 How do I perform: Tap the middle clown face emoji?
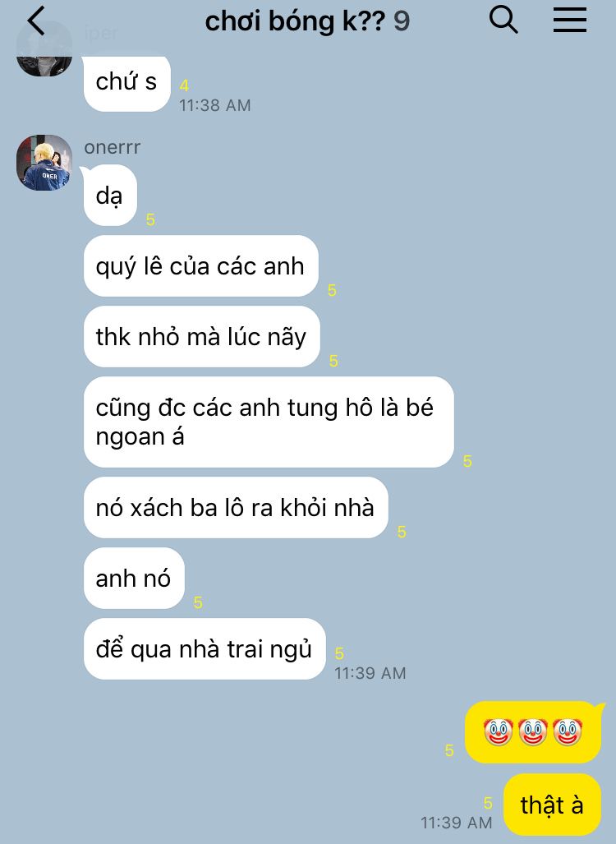click(532, 731)
